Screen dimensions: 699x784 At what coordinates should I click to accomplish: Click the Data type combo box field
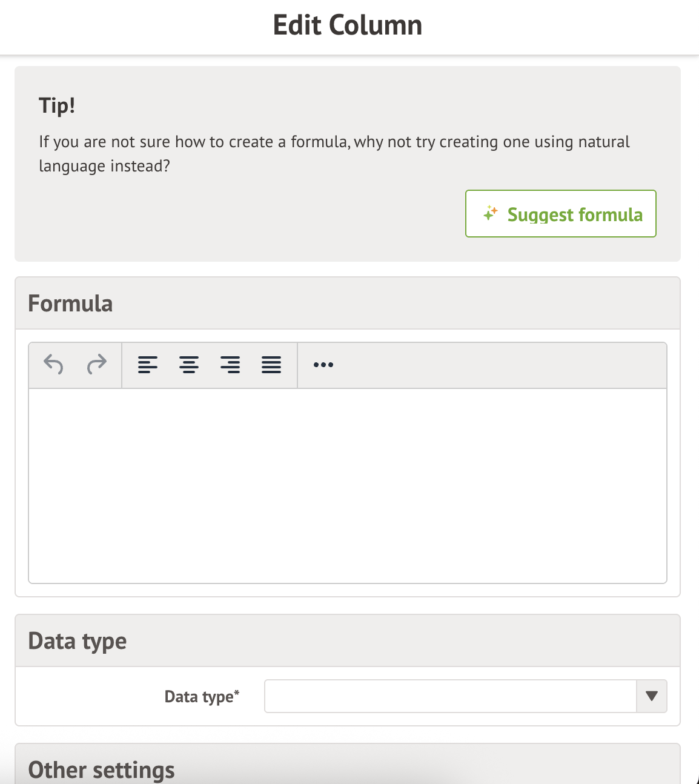(450, 696)
